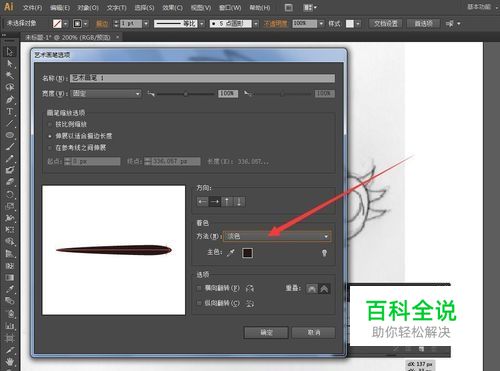Open the 样式 style dropdown

click(x=358, y=24)
